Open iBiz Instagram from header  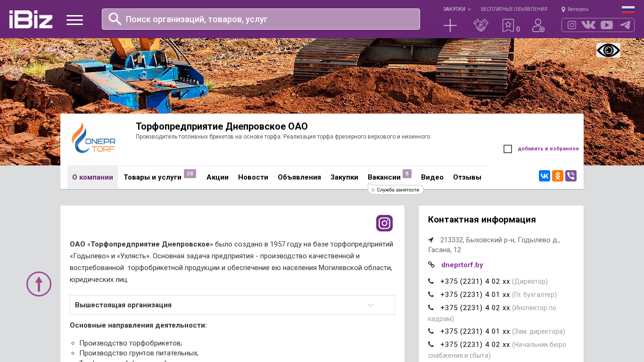572,25
